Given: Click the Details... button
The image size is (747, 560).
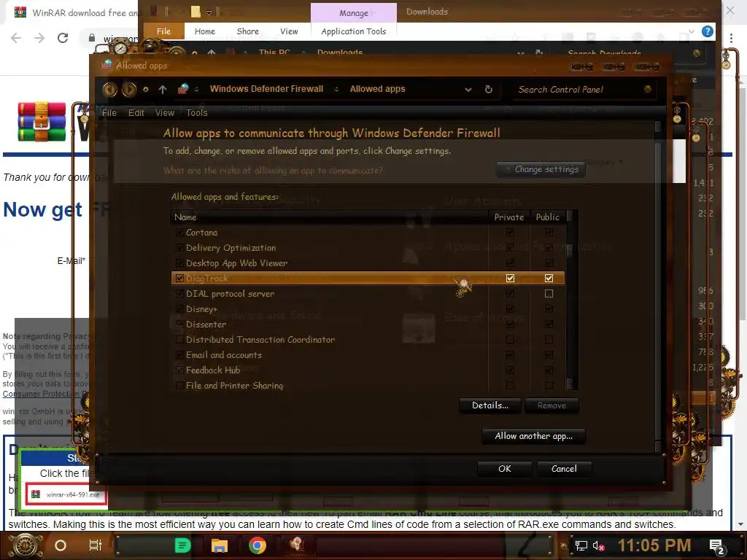Looking at the screenshot, I should tap(489, 405).
